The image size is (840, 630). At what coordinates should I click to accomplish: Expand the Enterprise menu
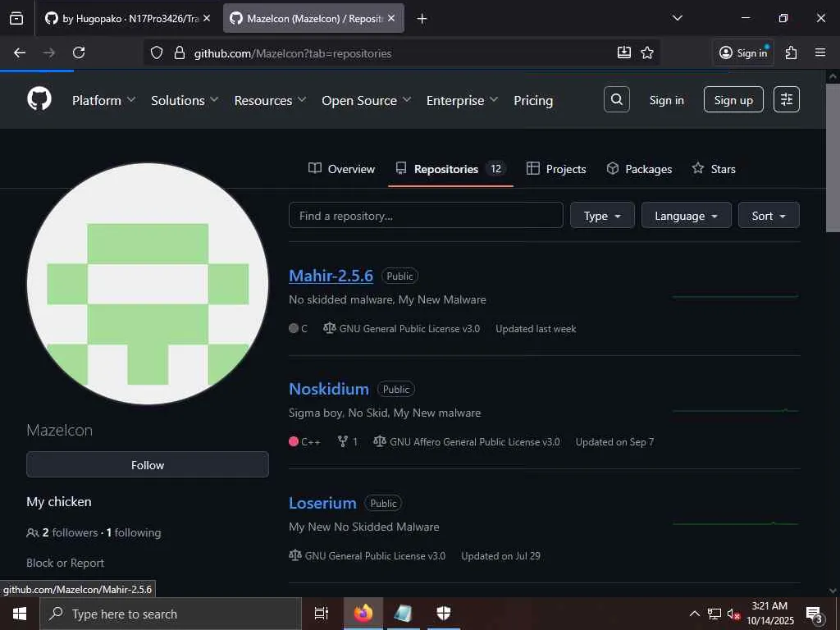pyautogui.click(x=463, y=100)
